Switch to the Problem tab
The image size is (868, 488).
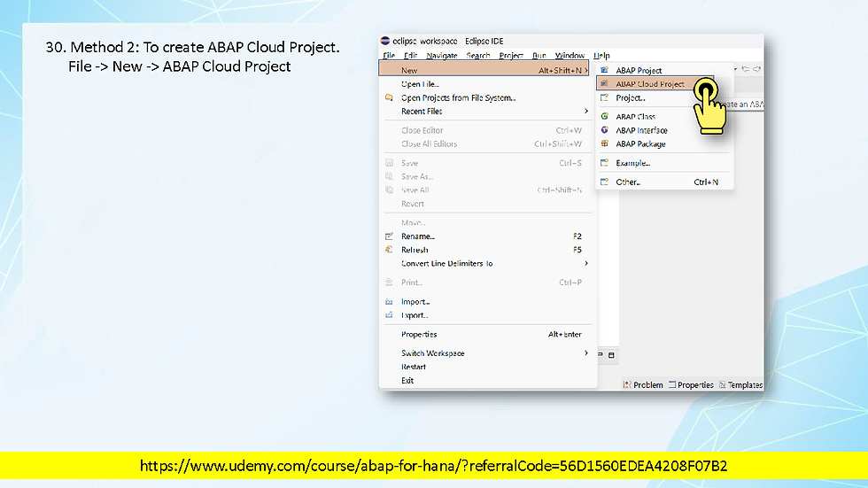(x=643, y=385)
